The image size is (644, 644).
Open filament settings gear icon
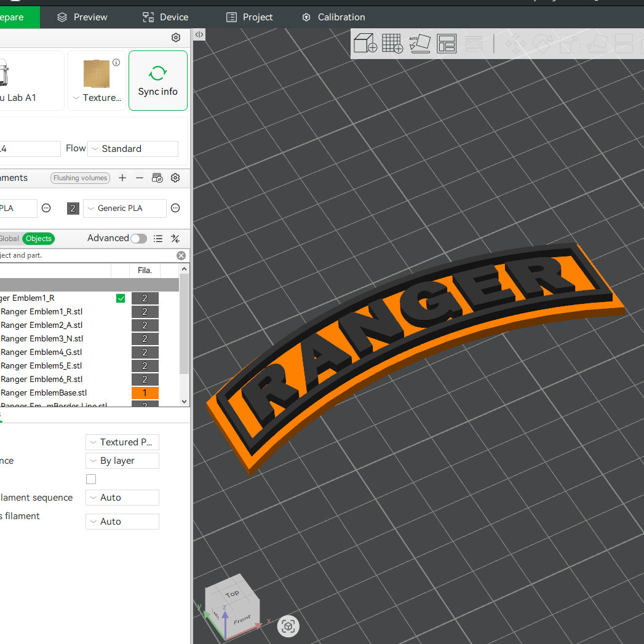coord(175,178)
